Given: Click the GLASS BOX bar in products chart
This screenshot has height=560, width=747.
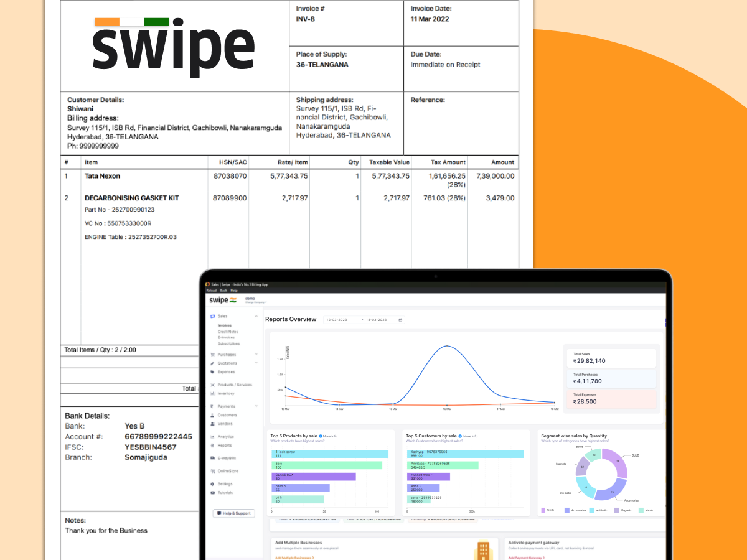Looking at the screenshot, I should [x=313, y=477].
